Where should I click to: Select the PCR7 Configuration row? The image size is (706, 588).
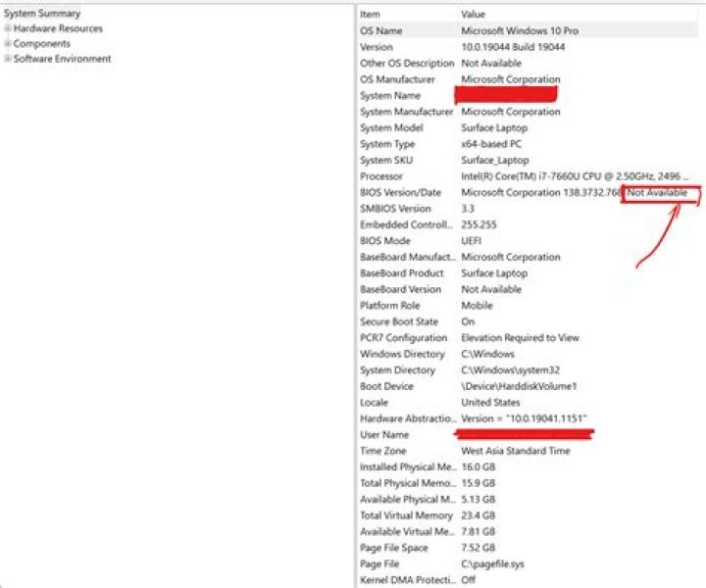[x=403, y=338]
